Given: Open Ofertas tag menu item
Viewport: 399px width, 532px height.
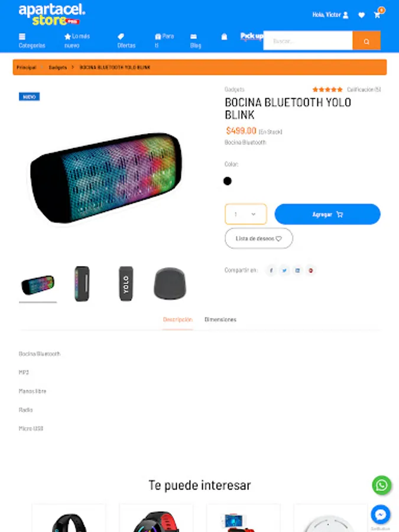Looking at the screenshot, I should (126, 41).
